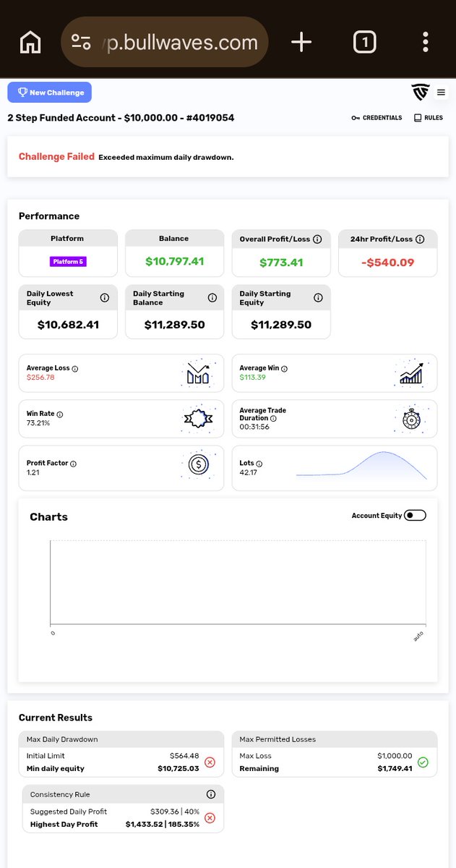Click the Average Trade Duration value 00:31:56
Viewport: 456px width, 868px height.
pyautogui.click(x=254, y=427)
